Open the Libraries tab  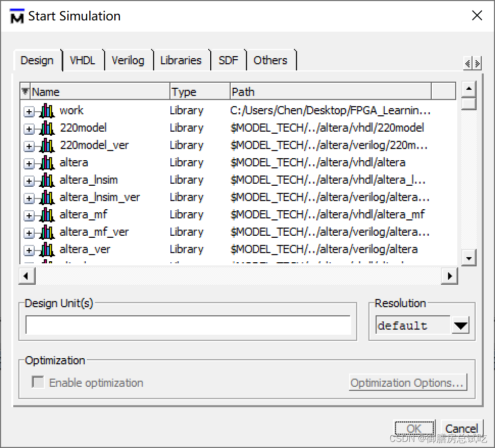[181, 60]
